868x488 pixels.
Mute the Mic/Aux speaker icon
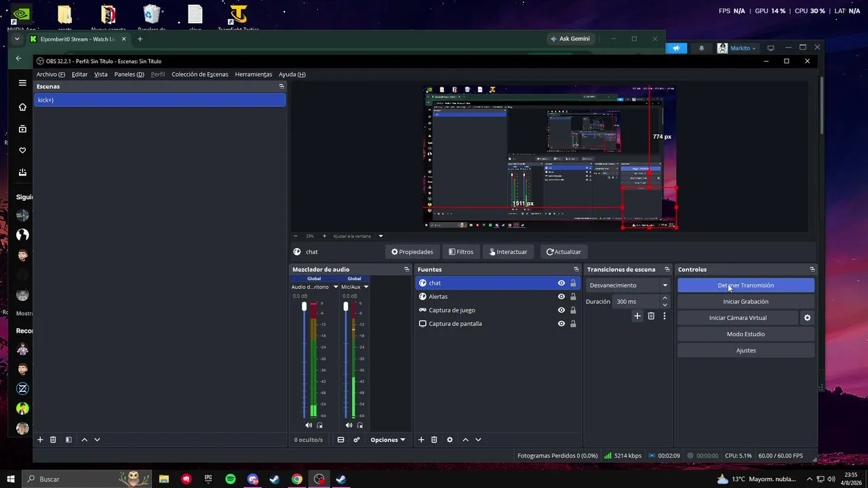349,425
